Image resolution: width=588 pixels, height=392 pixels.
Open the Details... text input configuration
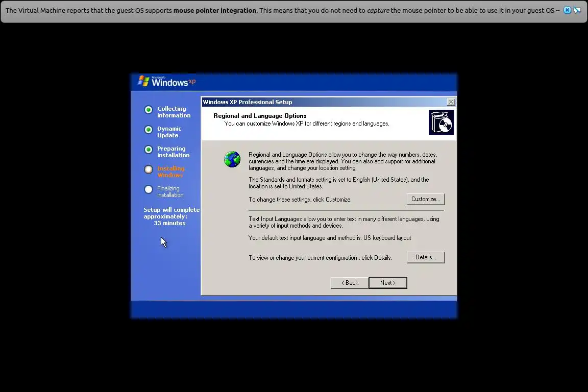pyautogui.click(x=426, y=257)
